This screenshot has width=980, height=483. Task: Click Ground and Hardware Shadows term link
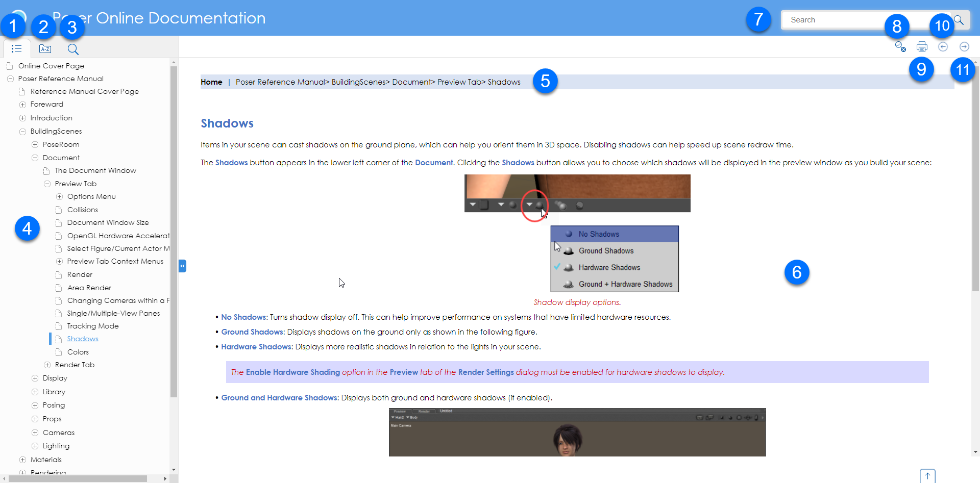pos(279,398)
